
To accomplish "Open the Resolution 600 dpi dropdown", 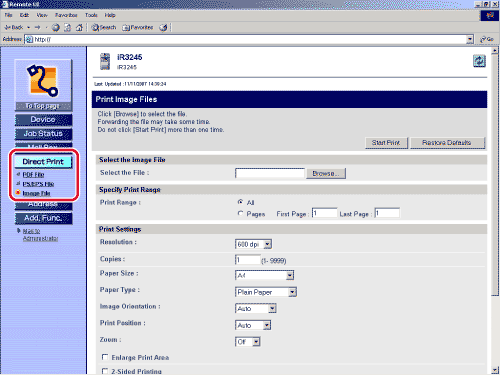I will pos(253,244).
